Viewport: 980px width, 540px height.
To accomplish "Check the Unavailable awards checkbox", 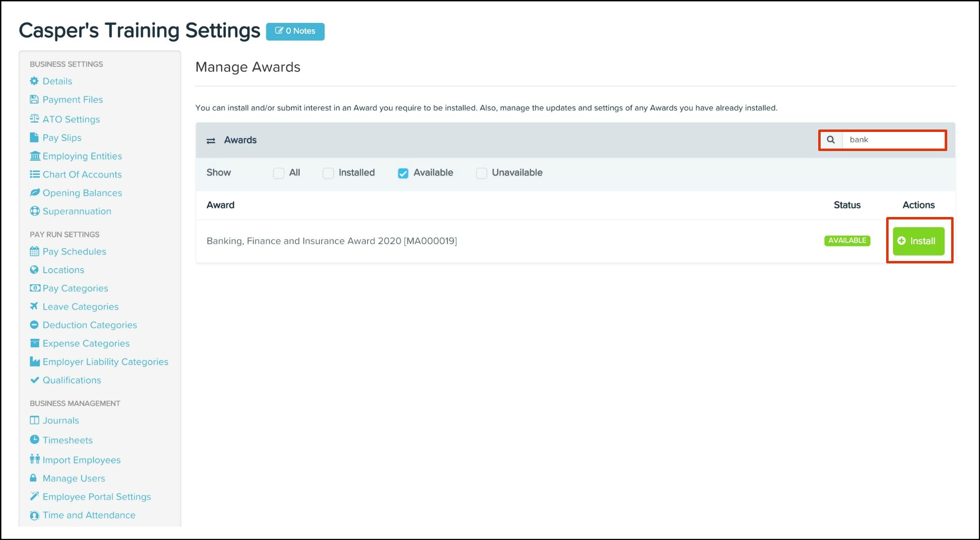I will pyautogui.click(x=481, y=173).
